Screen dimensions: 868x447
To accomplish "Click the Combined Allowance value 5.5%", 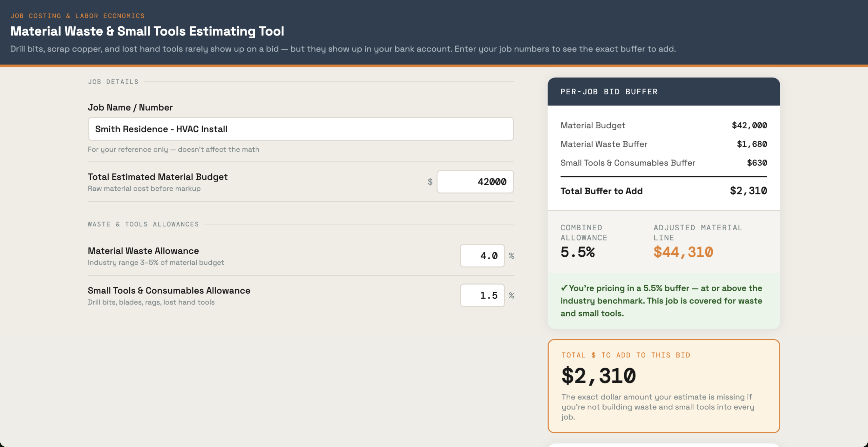I will [x=578, y=252].
